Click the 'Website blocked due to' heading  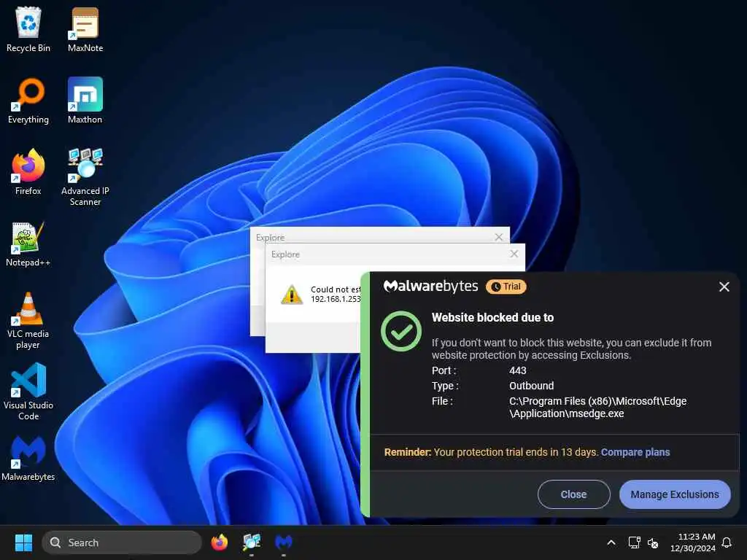(492, 318)
